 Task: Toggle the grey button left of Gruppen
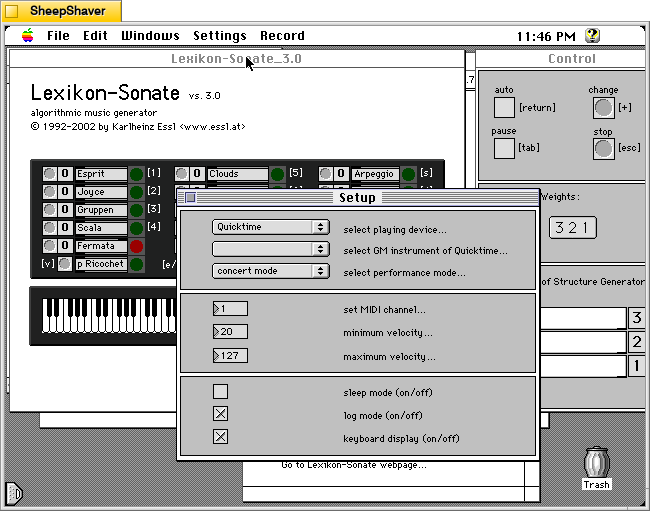(x=49, y=209)
